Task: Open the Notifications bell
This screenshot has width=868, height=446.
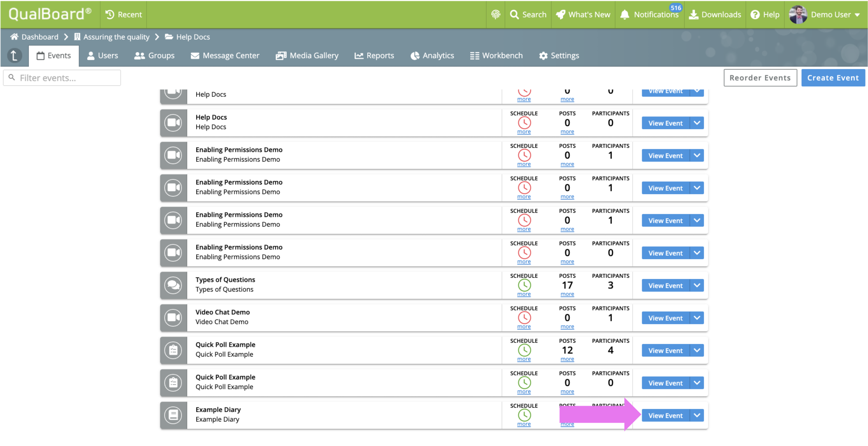Action: tap(624, 14)
